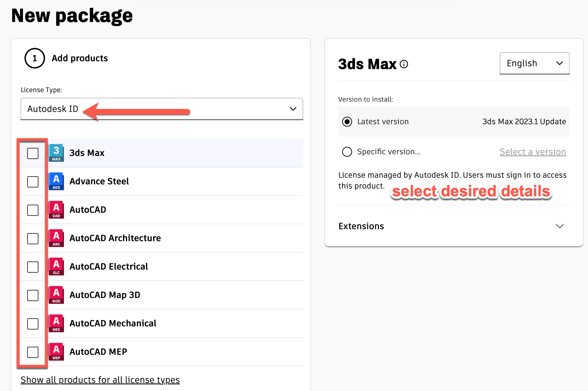Select the AutoCAD Electrical checkbox
The height and width of the screenshot is (391, 588).
tap(33, 267)
